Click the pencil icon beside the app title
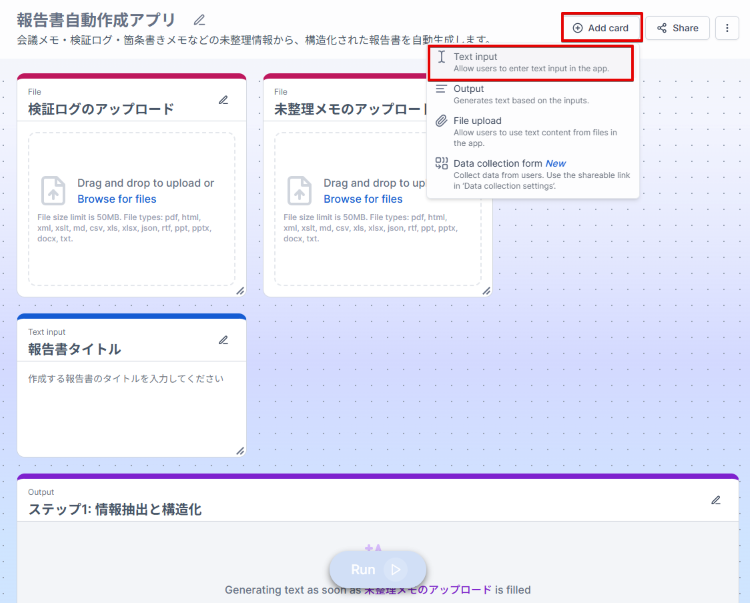This screenshot has height=603, width=750. click(x=200, y=20)
